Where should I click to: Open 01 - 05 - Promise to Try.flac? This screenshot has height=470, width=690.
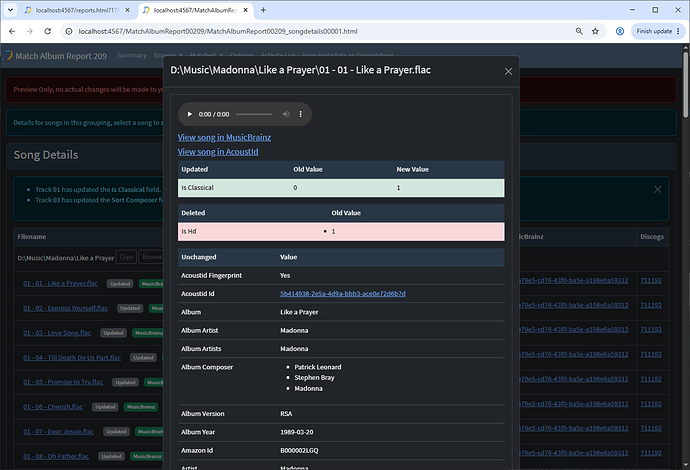tap(63, 382)
